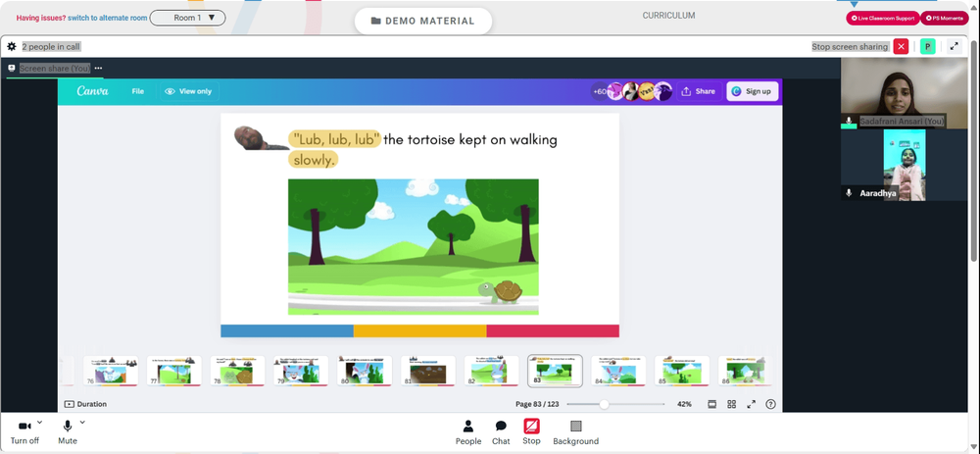The width and height of the screenshot is (980, 454).
Task: Open the screen share options ellipsis
Action: [x=98, y=69]
